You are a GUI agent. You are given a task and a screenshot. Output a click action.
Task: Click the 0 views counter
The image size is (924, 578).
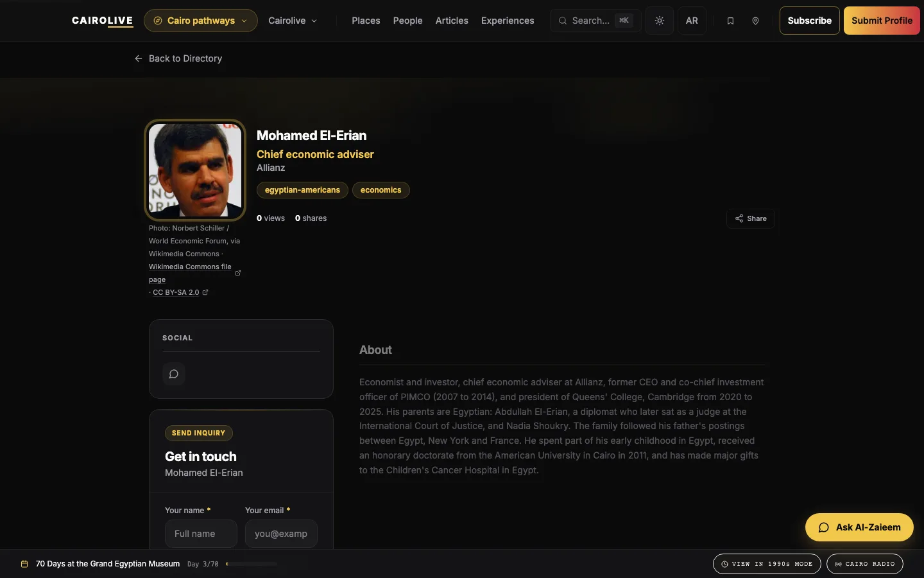coord(271,218)
